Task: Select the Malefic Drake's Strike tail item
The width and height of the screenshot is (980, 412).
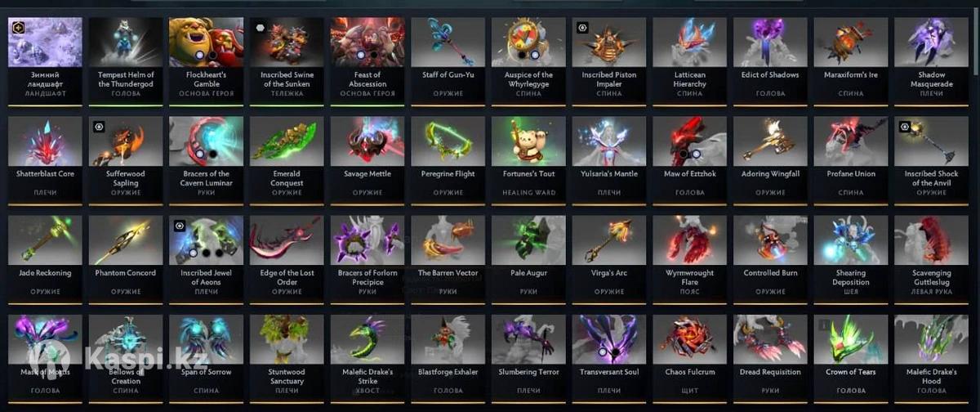Action: click(x=367, y=355)
